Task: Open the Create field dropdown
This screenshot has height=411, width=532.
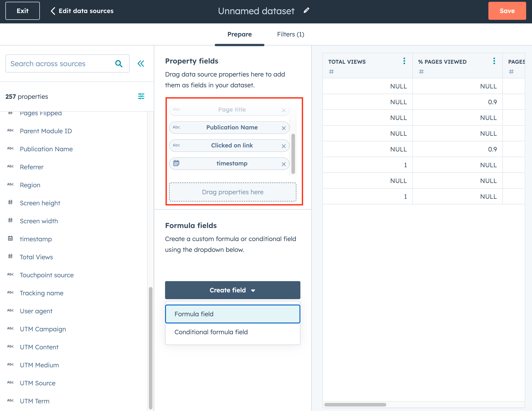Action: point(232,290)
